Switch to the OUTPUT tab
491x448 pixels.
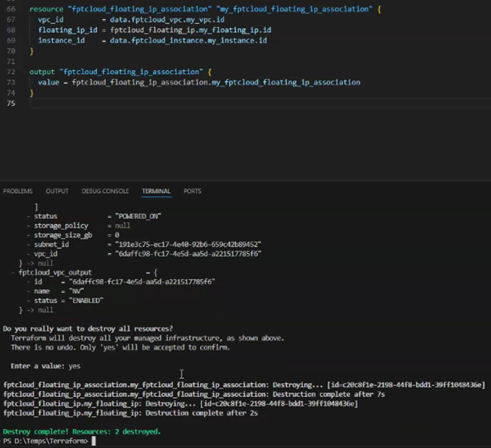click(57, 191)
